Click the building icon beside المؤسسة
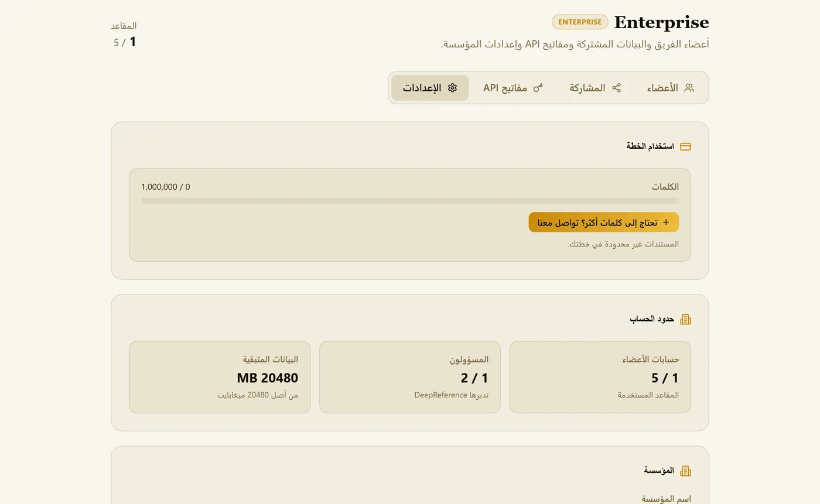The height and width of the screenshot is (504, 820). (685, 471)
